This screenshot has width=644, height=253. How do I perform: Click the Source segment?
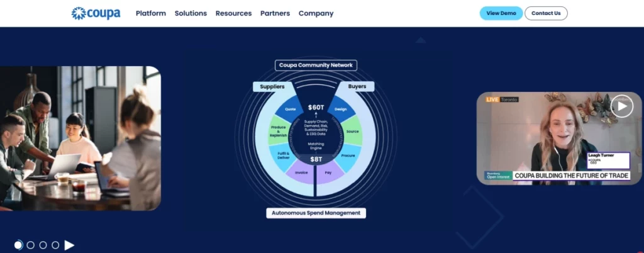[352, 132]
